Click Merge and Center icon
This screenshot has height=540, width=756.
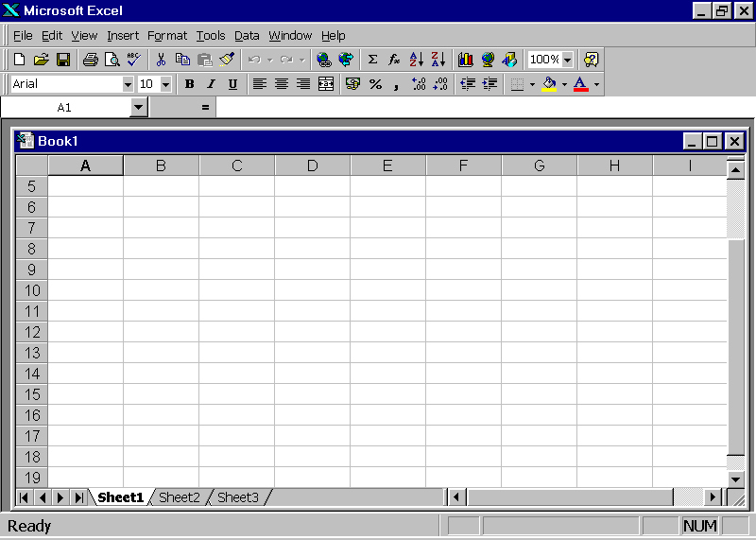(326, 84)
